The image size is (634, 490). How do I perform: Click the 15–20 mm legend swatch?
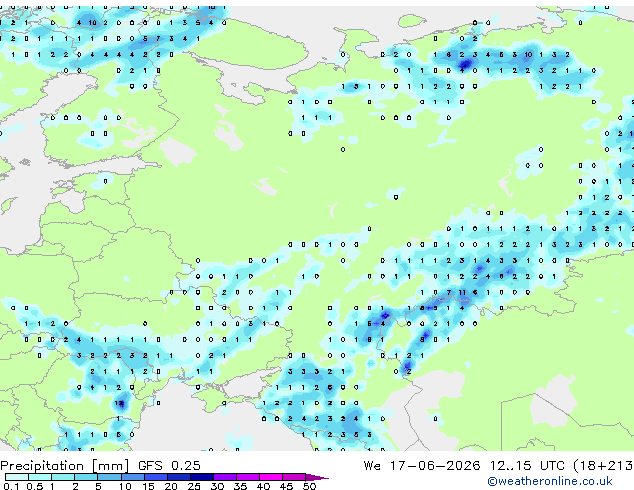(x=155, y=477)
